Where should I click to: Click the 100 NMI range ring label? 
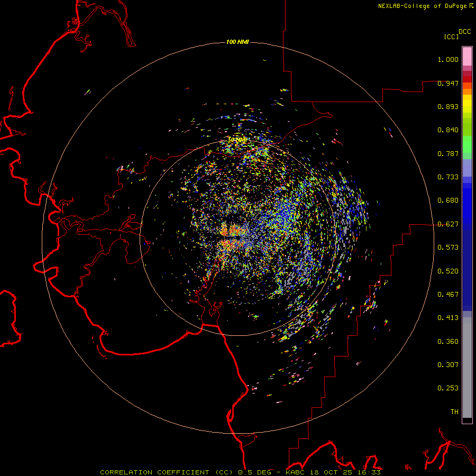point(237,42)
